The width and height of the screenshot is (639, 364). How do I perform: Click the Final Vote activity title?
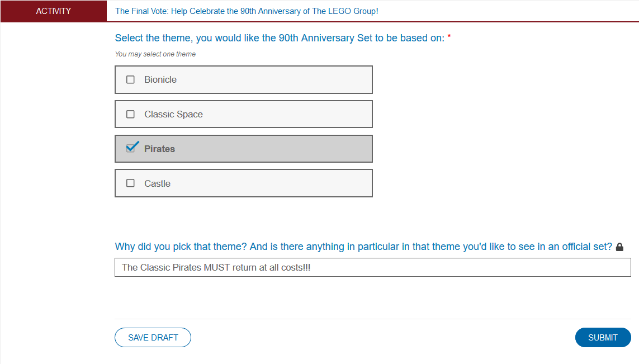coord(247,11)
